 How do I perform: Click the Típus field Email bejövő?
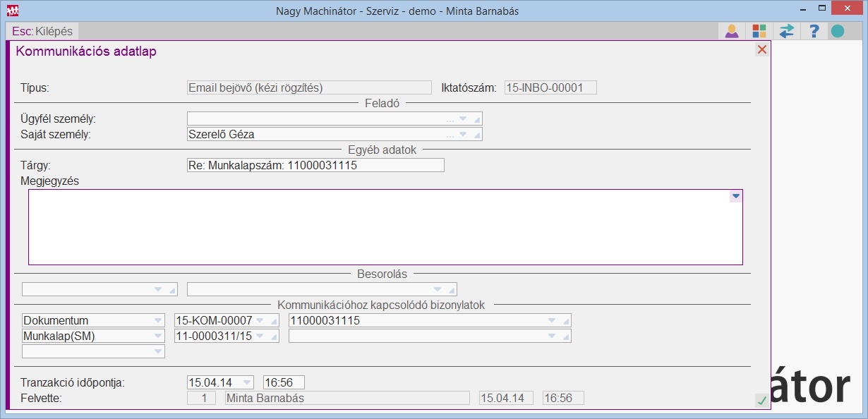pyautogui.click(x=309, y=87)
